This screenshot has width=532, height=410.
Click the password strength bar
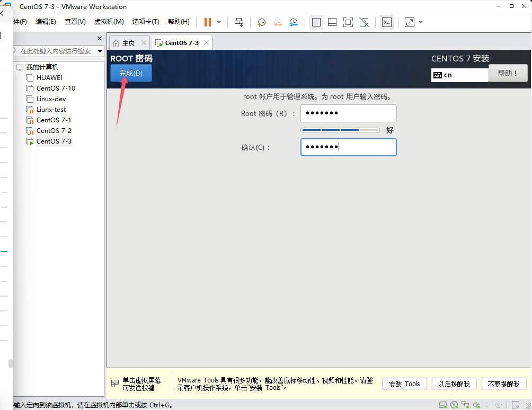[x=340, y=130]
